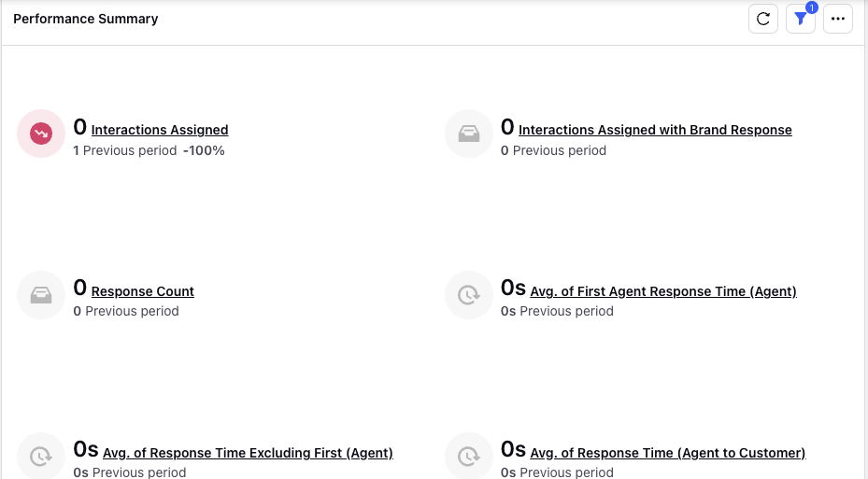Click the Performance Summary widget title
This screenshot has width=868, height=479.
coord(86,19)
